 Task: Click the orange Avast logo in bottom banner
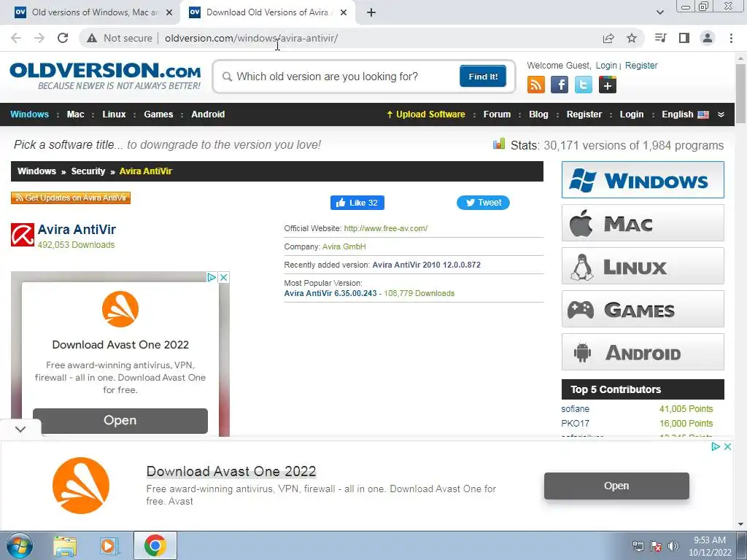click(x=81, y=486)
